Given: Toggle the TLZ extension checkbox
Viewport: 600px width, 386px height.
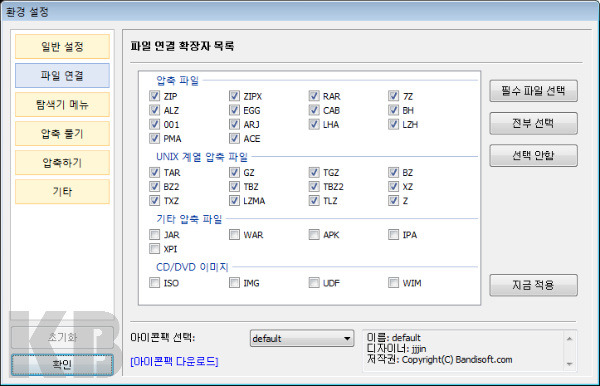Looking at the screenshot, I should tap(314, 200).
